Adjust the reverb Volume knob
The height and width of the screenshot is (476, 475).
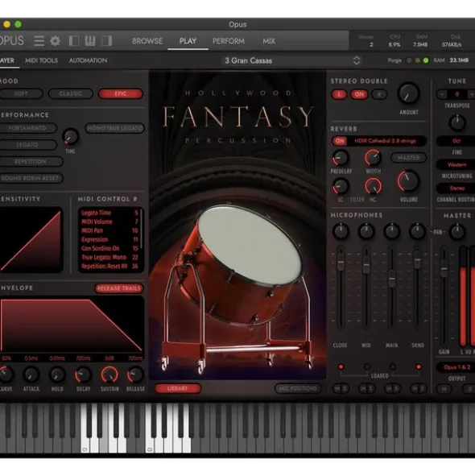(x=408, y=181)
